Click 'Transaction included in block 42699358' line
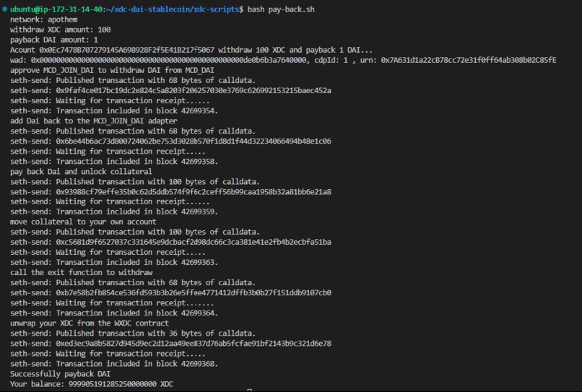Screen dimensions: 582x392 114,162
